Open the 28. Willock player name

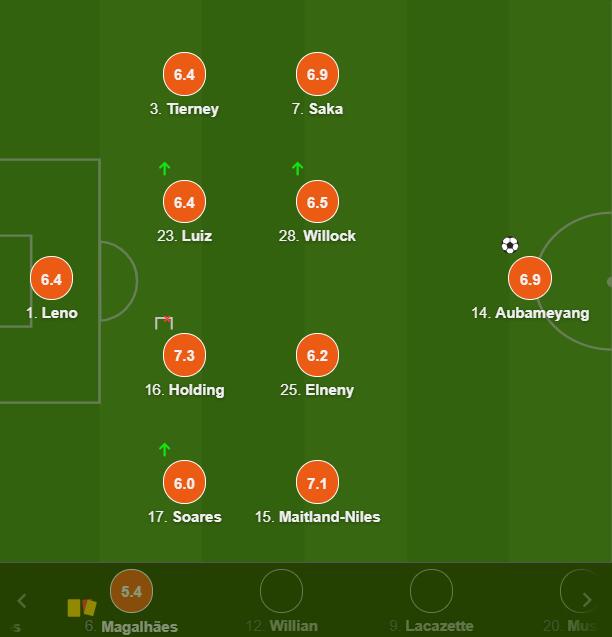[x=317, y=236]
